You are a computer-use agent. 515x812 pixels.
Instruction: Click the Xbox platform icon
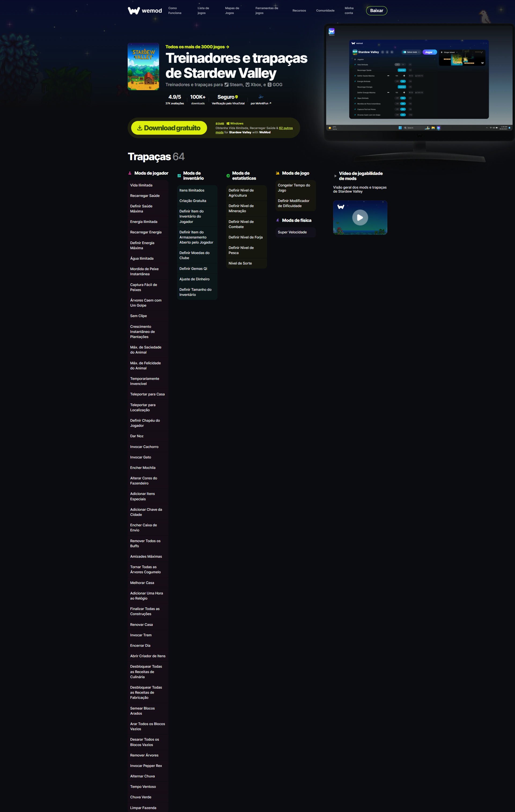[248, 85]
